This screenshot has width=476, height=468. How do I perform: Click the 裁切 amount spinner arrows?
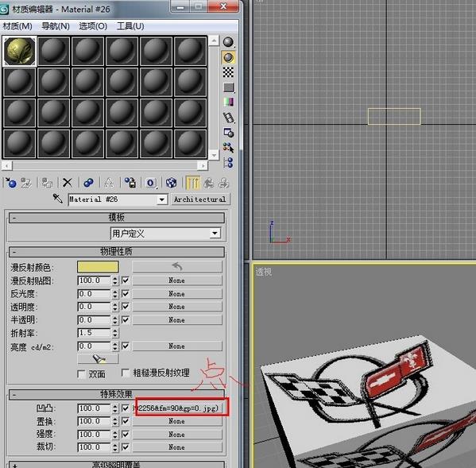tap(114, 447)
